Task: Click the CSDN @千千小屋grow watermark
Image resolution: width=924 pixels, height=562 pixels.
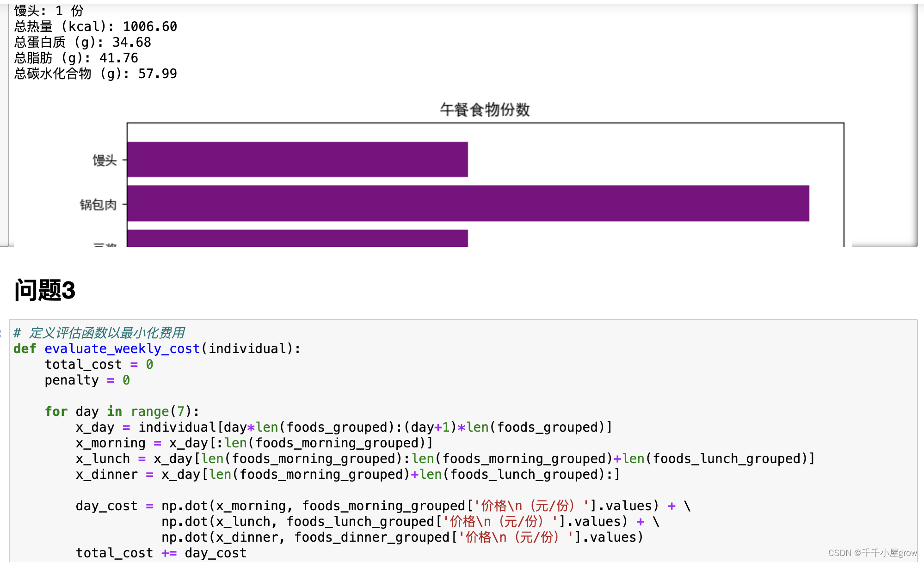Action: 872,553
